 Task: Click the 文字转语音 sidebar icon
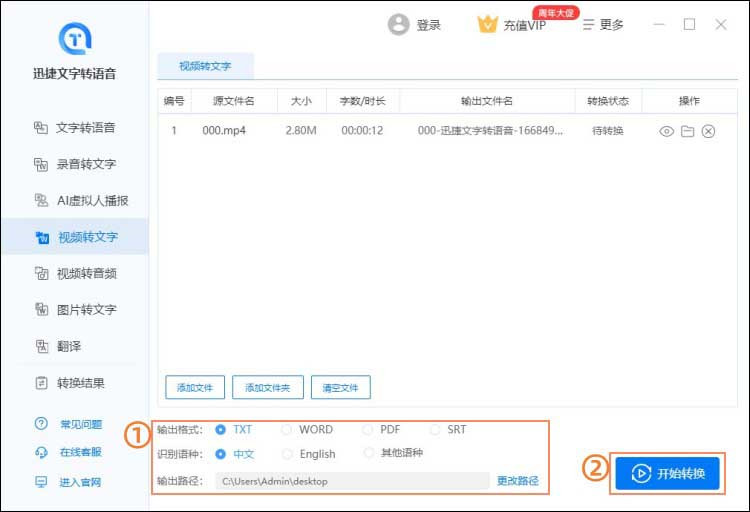click(x=41, y=128)
